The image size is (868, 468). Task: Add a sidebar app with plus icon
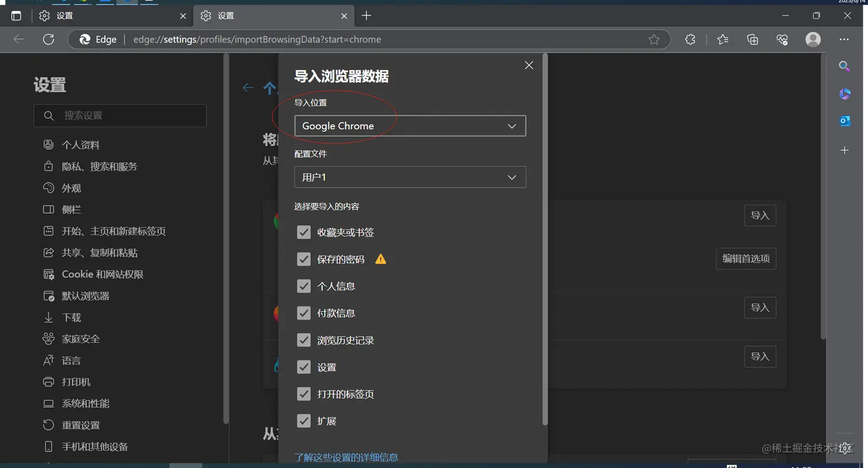pos(844,150)
